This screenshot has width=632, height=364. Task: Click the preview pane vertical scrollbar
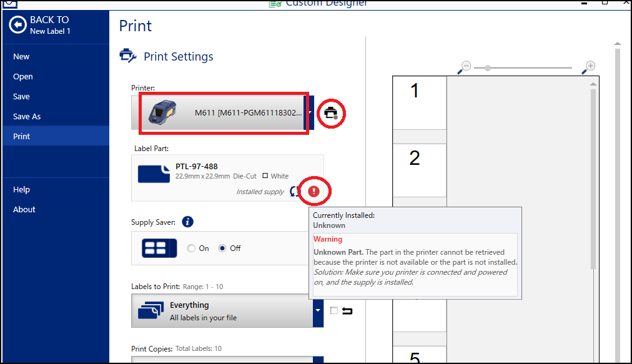point(593,179)
